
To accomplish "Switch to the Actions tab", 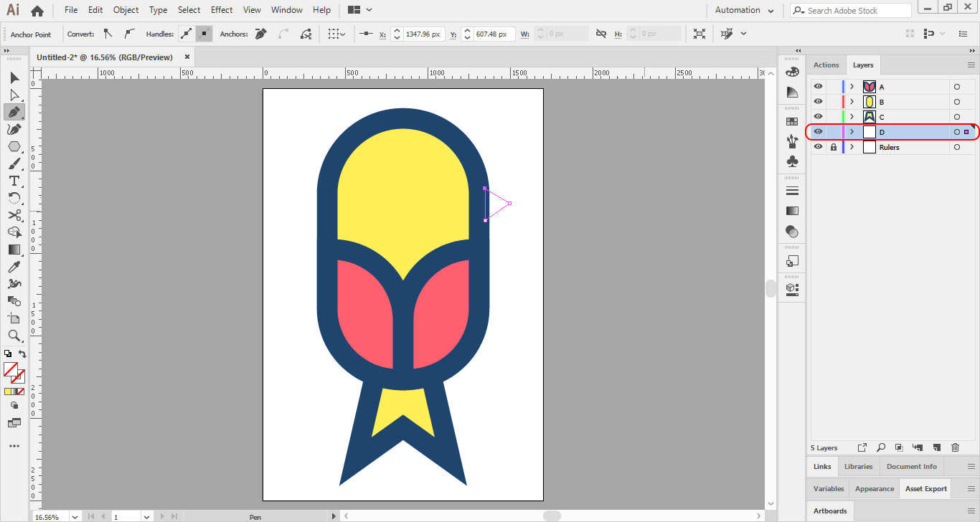I will point(826,65).
